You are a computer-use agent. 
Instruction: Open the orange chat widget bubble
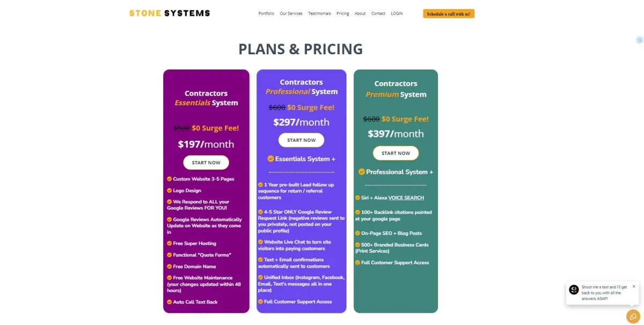point(633,316)
